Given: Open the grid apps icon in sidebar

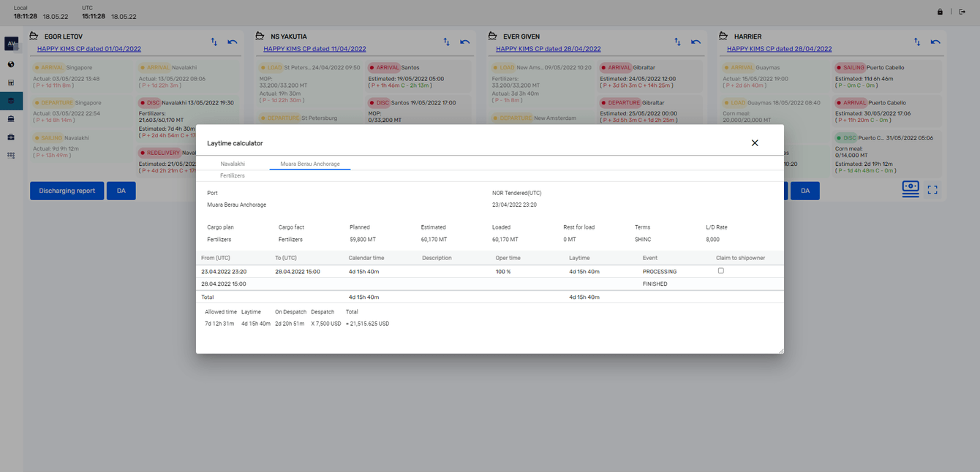Looking at the screenshot, I should click(11, 155).
